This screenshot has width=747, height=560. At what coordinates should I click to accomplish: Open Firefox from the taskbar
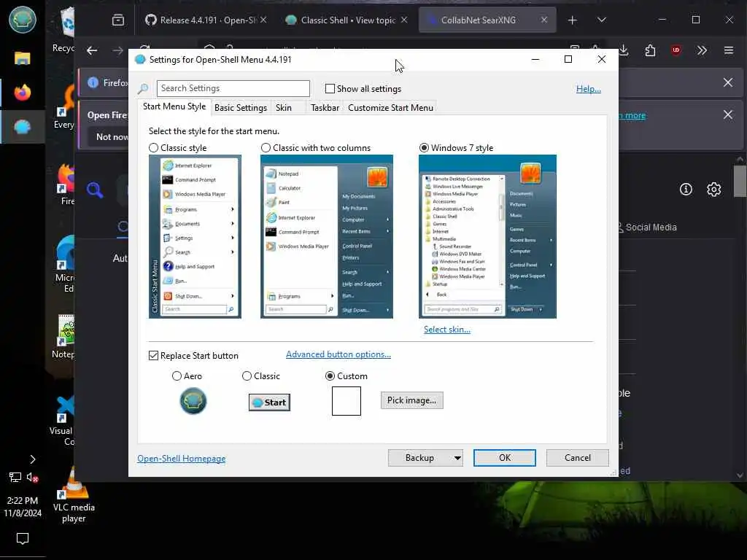click(23, 92)
